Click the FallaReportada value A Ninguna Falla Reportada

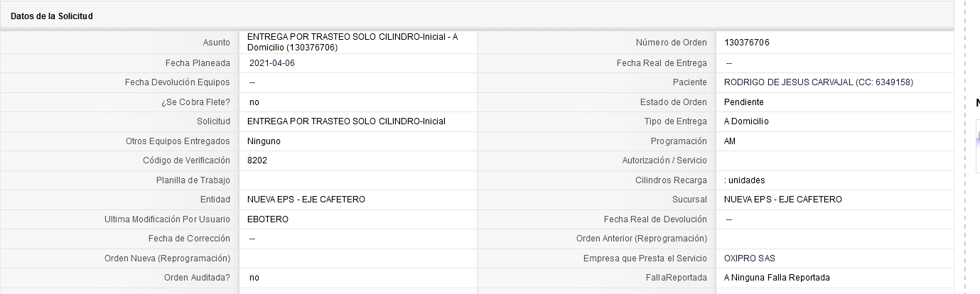(x=777, y=278)
